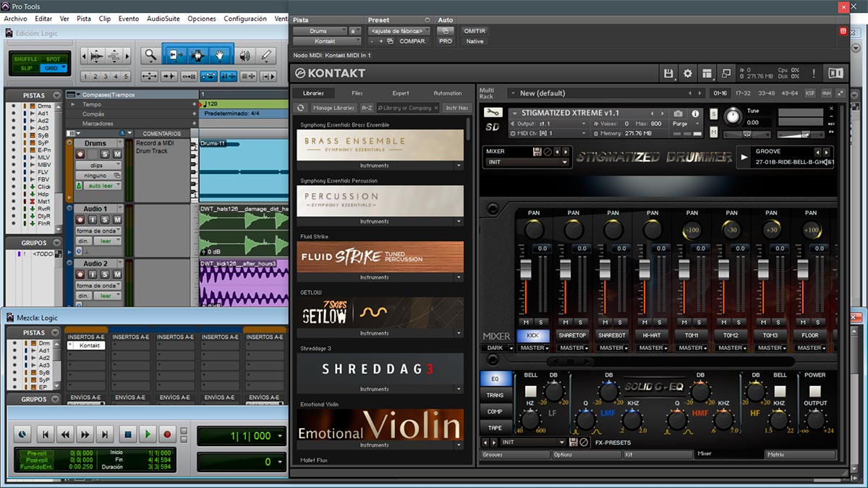The width and height of the screenshot is (868, 488).
Task: Click the FLOOR channel volume fader
Action: [x=802, y=269]
